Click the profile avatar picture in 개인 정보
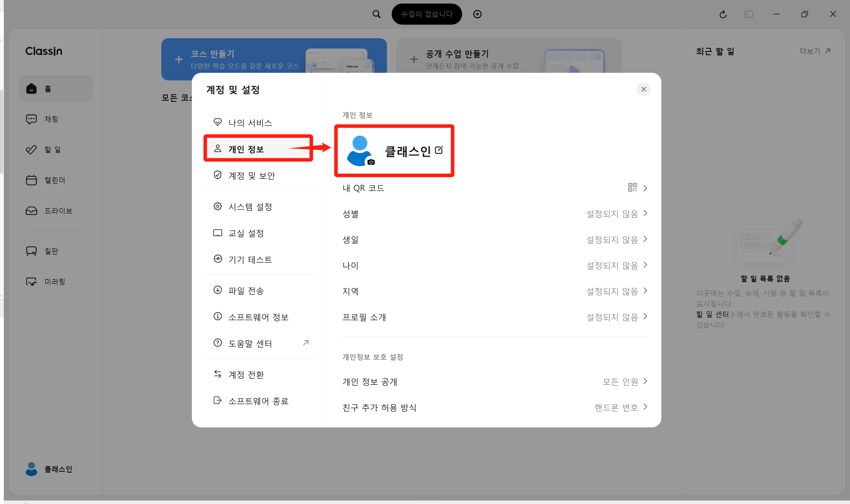850x504 pixels. coord(360,151)
